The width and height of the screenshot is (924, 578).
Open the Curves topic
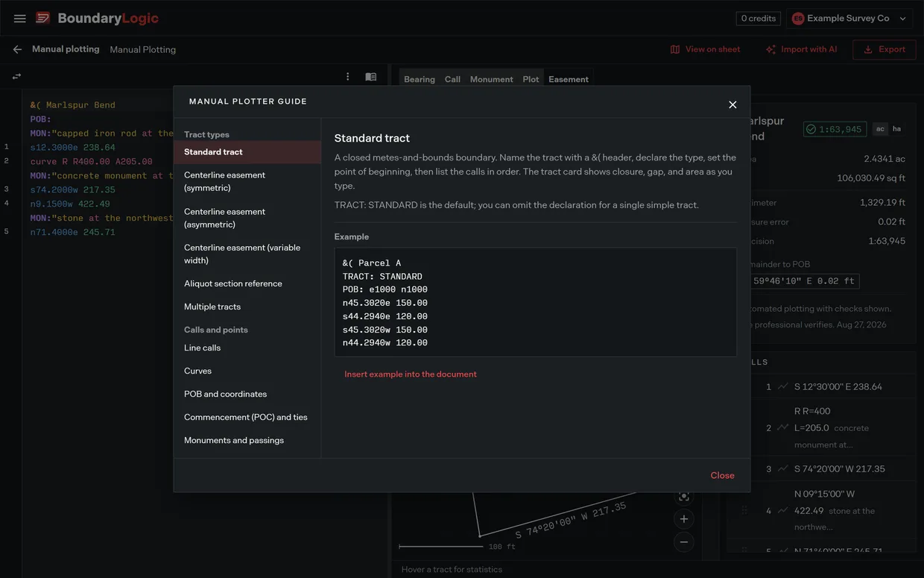(247, 371)
